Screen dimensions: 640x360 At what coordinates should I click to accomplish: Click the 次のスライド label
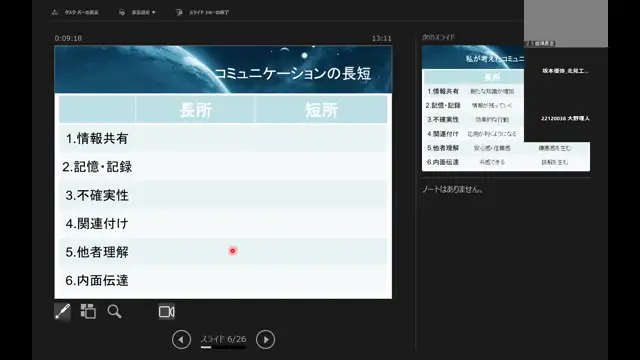(438, 37)
